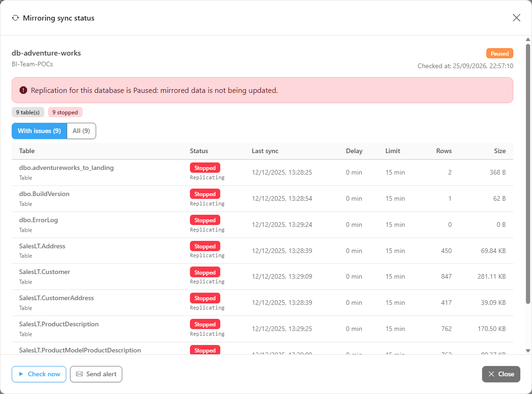Click the scrollbar down arrow
Screen dimensions: 532x394
coord(528,351)
